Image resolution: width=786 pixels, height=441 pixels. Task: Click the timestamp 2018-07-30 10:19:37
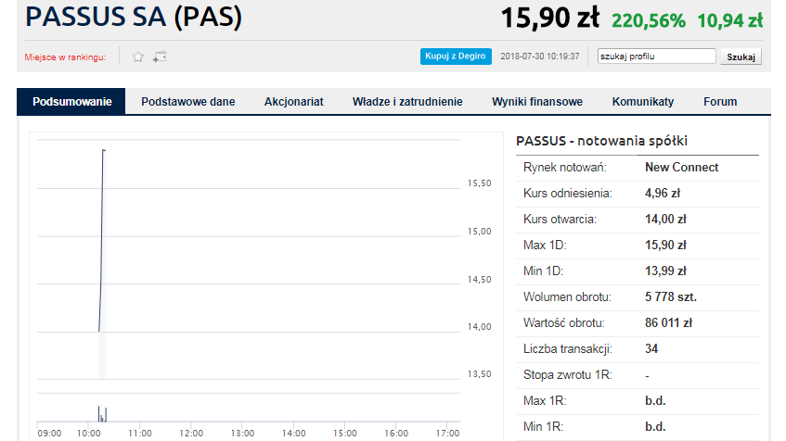539,56
